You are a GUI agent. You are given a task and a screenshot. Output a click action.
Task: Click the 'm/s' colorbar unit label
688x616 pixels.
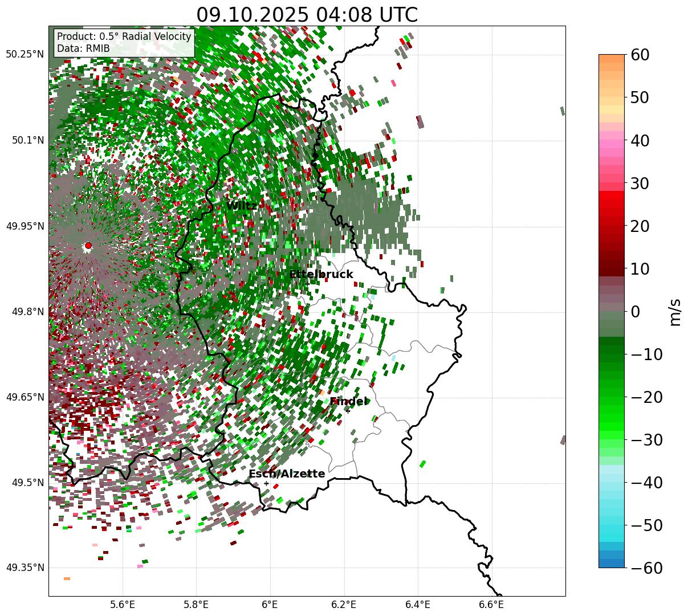tap(675, 312)
